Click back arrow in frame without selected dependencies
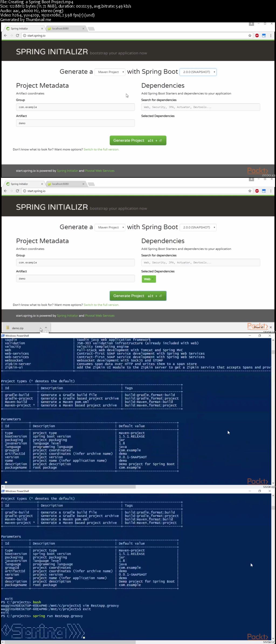This screenshot has height=644, width=276. point(5,35)
